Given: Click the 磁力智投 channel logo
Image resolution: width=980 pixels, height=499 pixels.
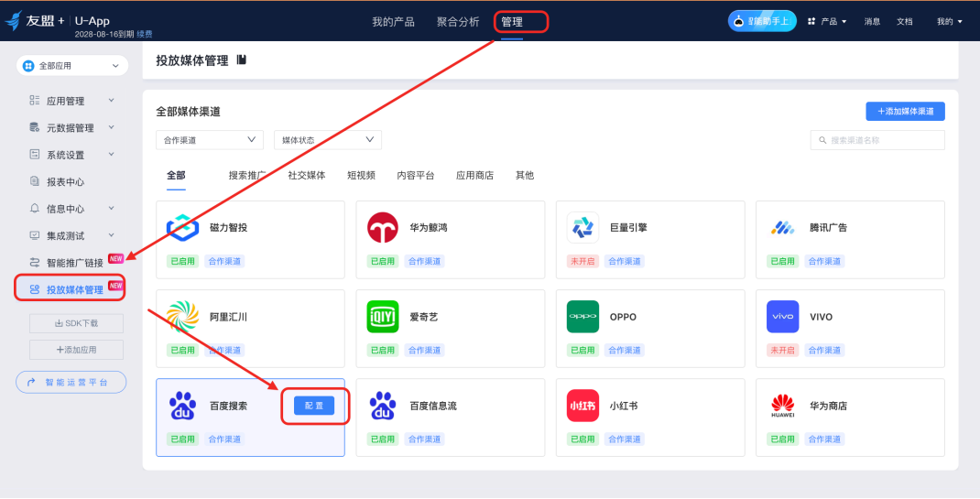Looking at the screenshot, I should coord(182,227).
